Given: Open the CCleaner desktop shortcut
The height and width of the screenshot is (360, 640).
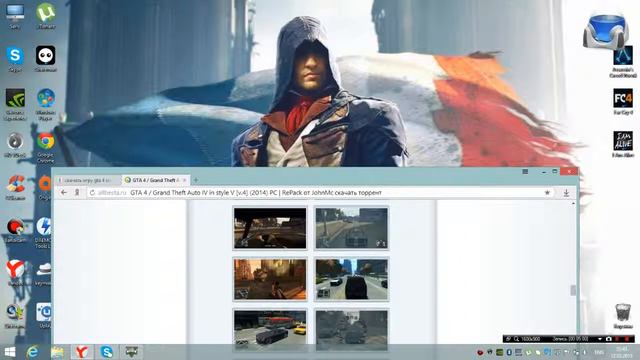Looking at the screenshot, I should (x=15, y=186).
